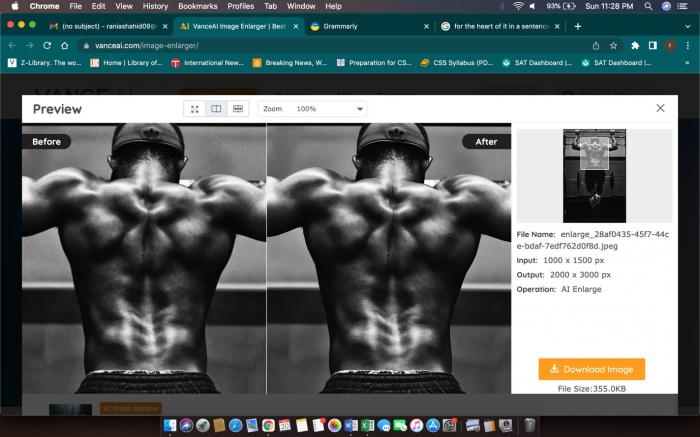This screenshot has width=700, height=437.
Task: Open Home | Library of bookmark
Action: pyautogui.click(x=127, y=63)
